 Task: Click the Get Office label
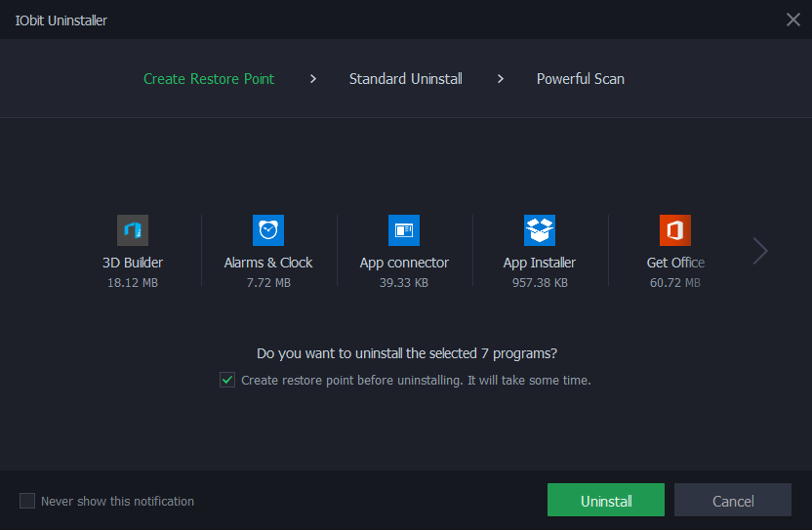[675, 263]
